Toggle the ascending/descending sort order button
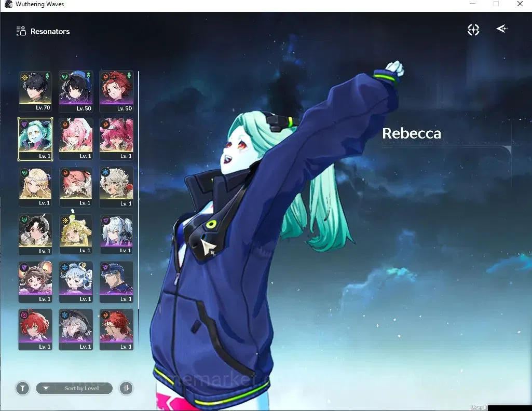The width and height of the screenshot is (532, 411). (x=126, y=388)
